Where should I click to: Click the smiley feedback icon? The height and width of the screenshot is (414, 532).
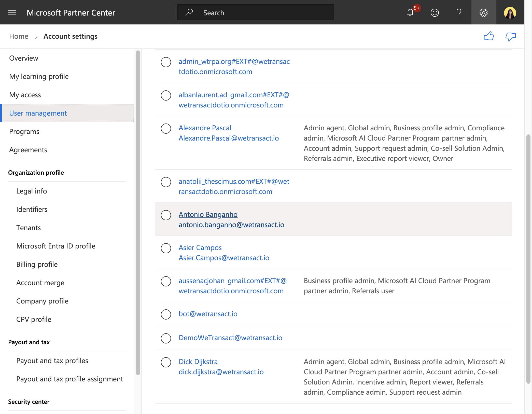pyautogui.click(x=435, y=12)
